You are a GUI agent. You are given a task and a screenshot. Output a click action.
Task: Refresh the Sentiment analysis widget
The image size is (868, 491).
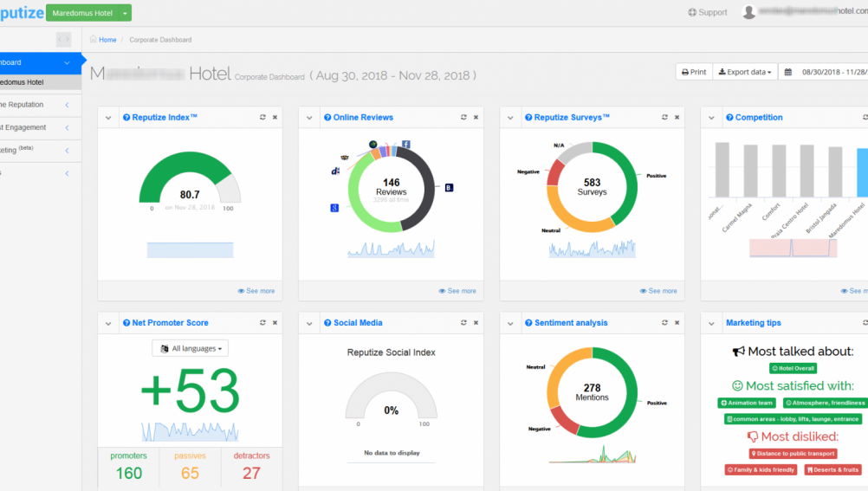tap(664, 322)
